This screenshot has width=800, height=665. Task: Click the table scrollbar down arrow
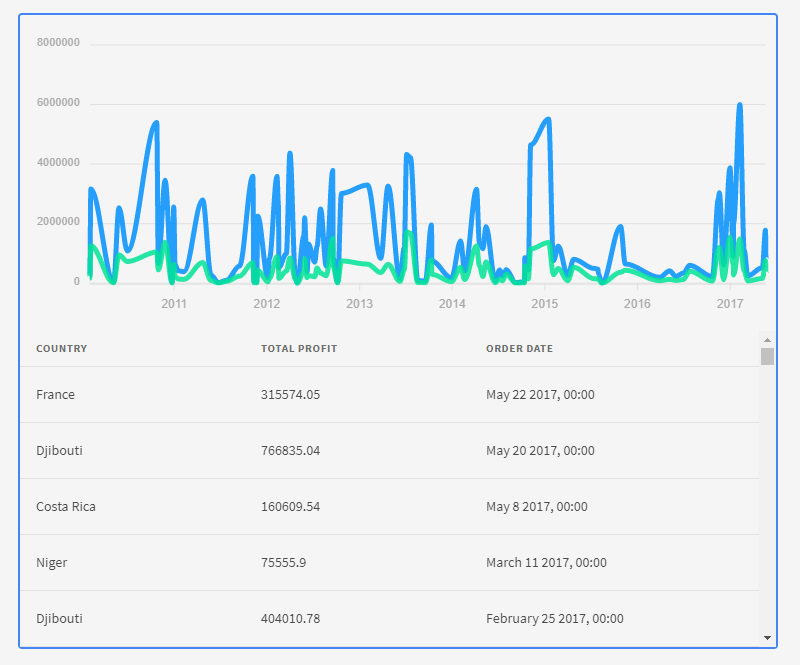click(x=767, y=637)
